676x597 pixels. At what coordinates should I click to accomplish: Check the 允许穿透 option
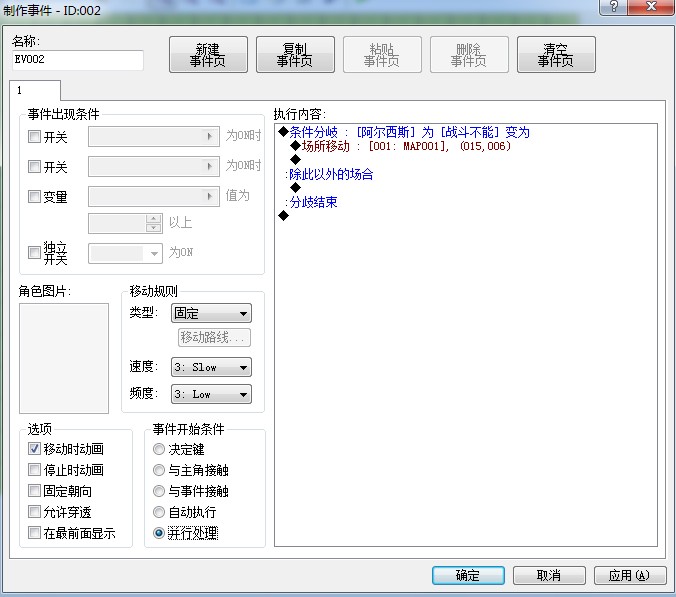coord(34,512)
